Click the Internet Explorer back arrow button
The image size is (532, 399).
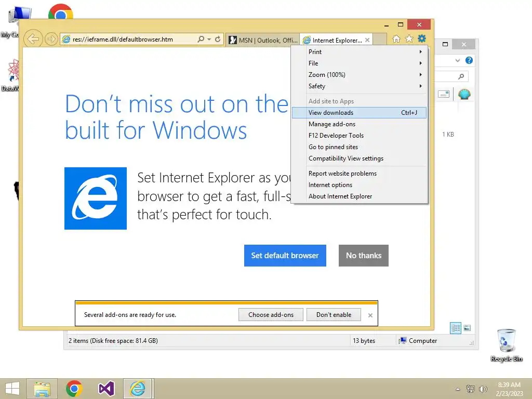point(33,39)
